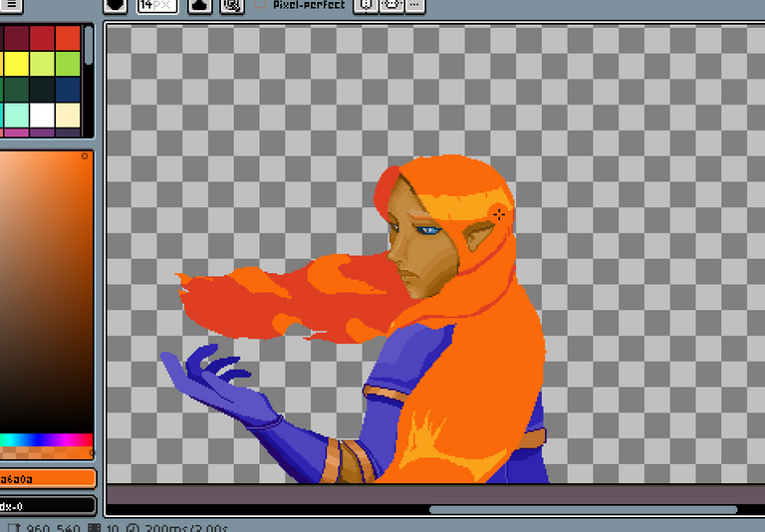The height and width of the screenshot is (532, 765).
Task: Click the rainbow hue slider bar
Action: (x=47, y=439)
